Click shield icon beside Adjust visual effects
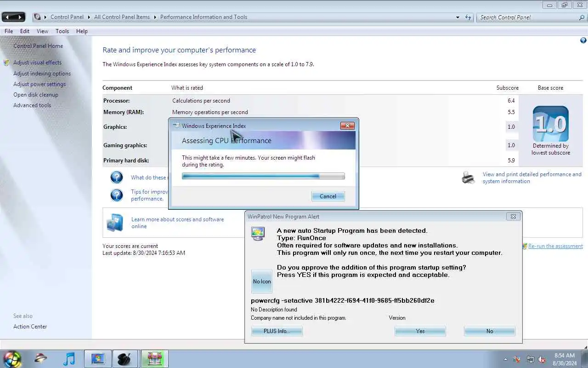 6,63
